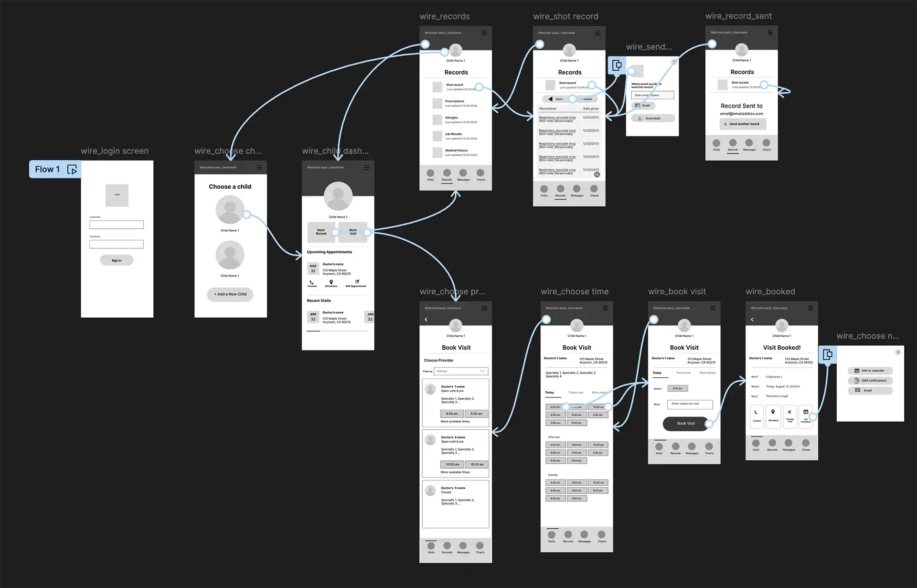Toggle Update option on wire_send dialog
Image resolution: width=917 pixels, height=588 pixels.
(588, 99)
